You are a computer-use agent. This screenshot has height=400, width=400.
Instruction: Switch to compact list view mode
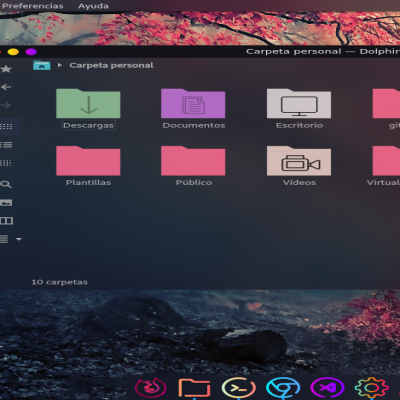(6, 145)
